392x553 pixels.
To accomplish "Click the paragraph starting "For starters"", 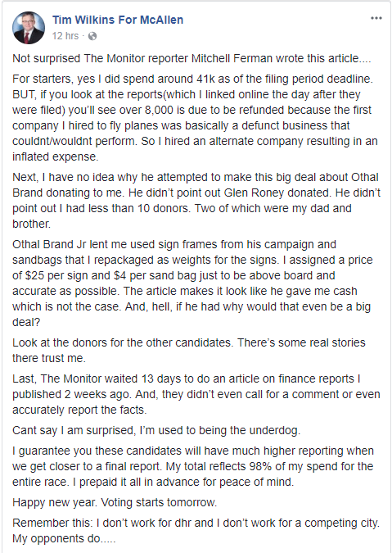I will pyautogui.click(x=195, y=118).
